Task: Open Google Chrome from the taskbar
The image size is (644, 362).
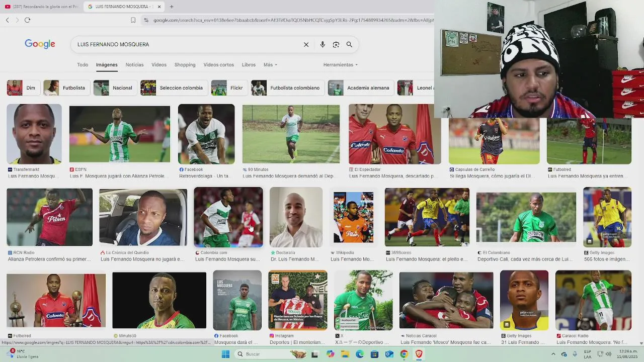Action: 404,354
